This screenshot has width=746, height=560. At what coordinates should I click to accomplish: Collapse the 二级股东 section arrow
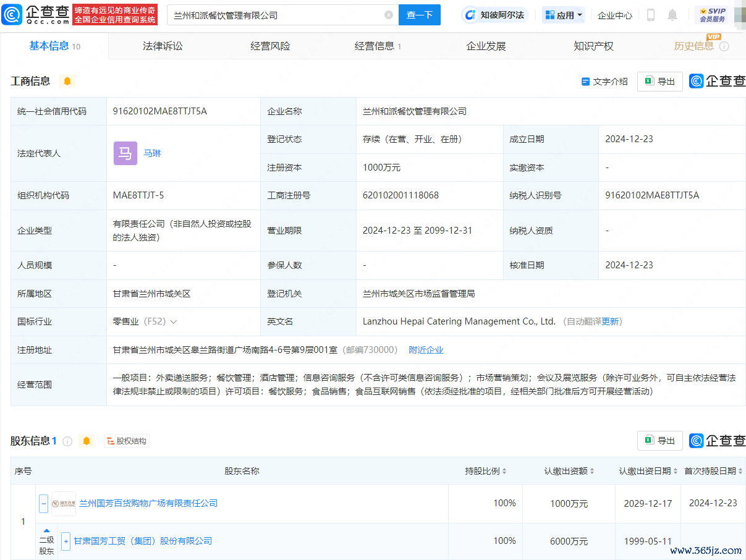(x=46, y=531)
